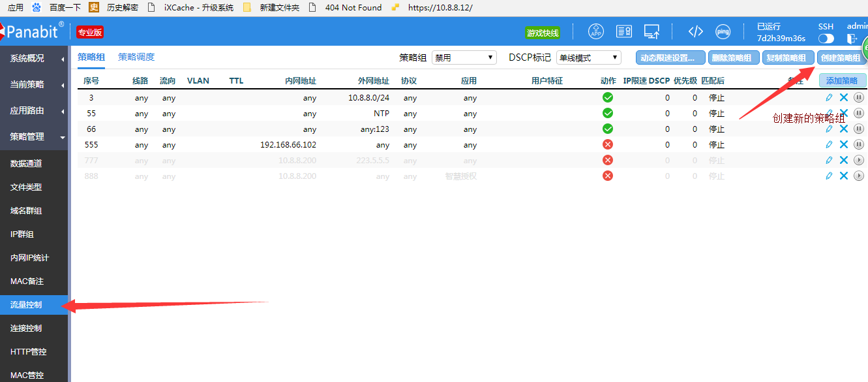868x382 pixels.
Task: Click the 创建策略组 button
Action: pyautogui.click(x=840, y=57)
